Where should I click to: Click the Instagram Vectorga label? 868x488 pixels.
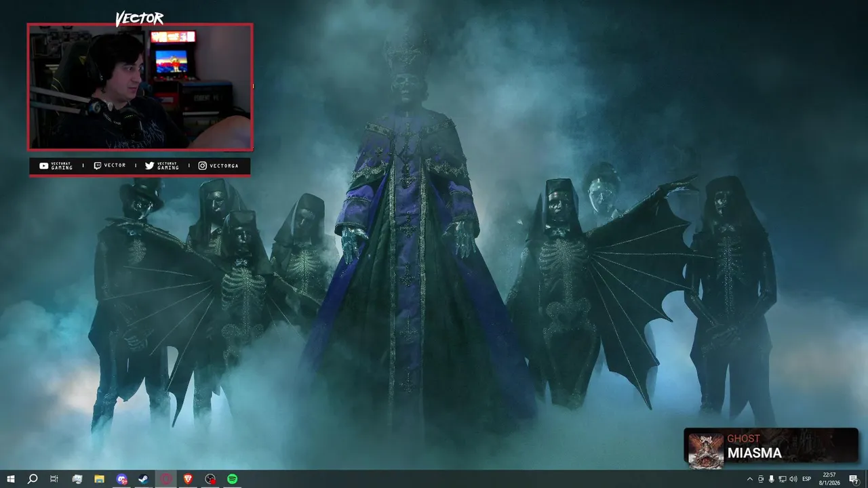point(218,165)
